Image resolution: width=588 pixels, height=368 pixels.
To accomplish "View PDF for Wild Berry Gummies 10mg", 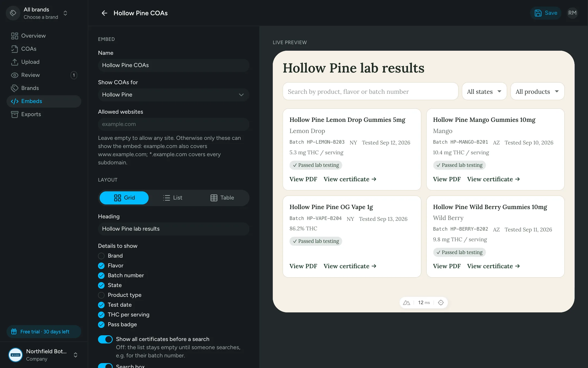I will (x=447, y=266).
